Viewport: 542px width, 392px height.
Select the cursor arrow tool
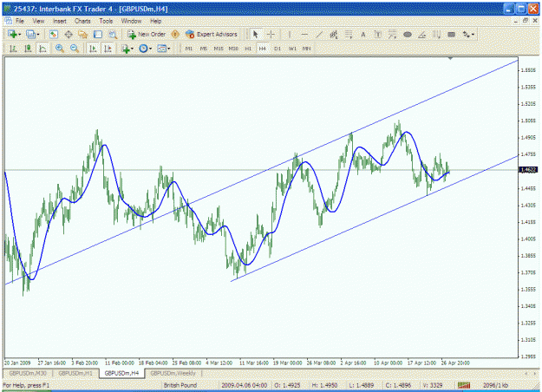pos(256,34)
